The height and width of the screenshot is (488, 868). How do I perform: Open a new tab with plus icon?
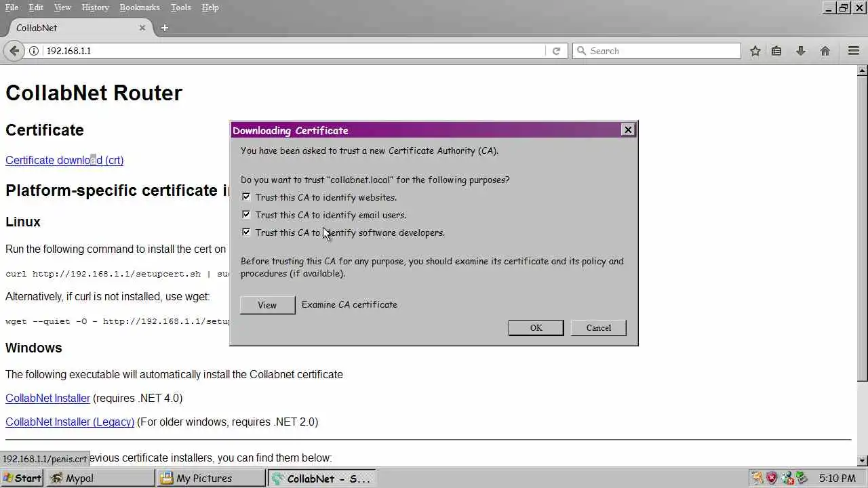coord(165,28)
